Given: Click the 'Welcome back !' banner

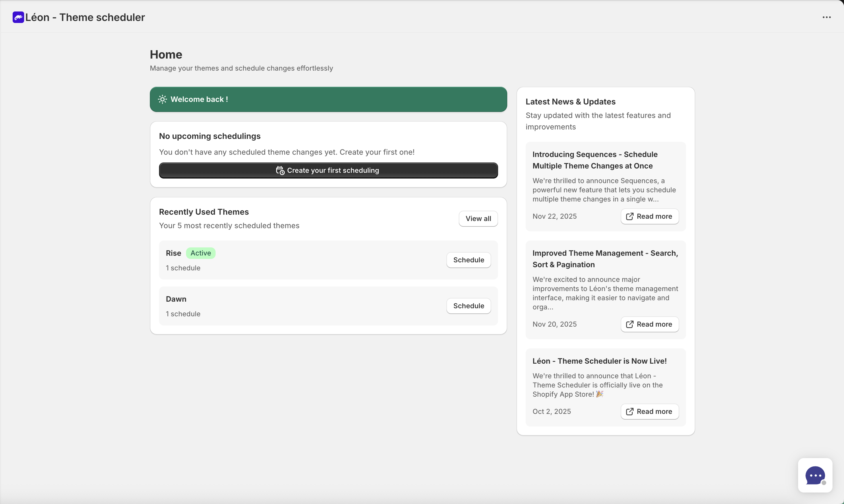Looking at the screenshot, I should (x=328, y=99).
